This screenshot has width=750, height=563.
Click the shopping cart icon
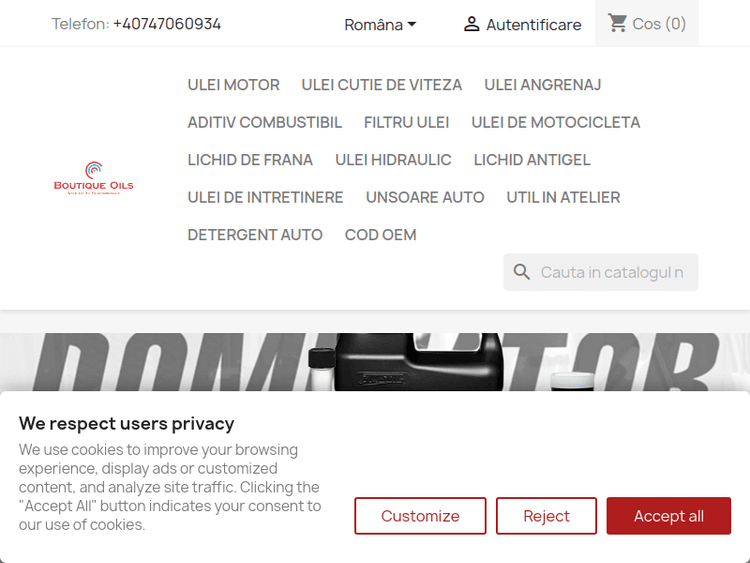click(618, 23)
